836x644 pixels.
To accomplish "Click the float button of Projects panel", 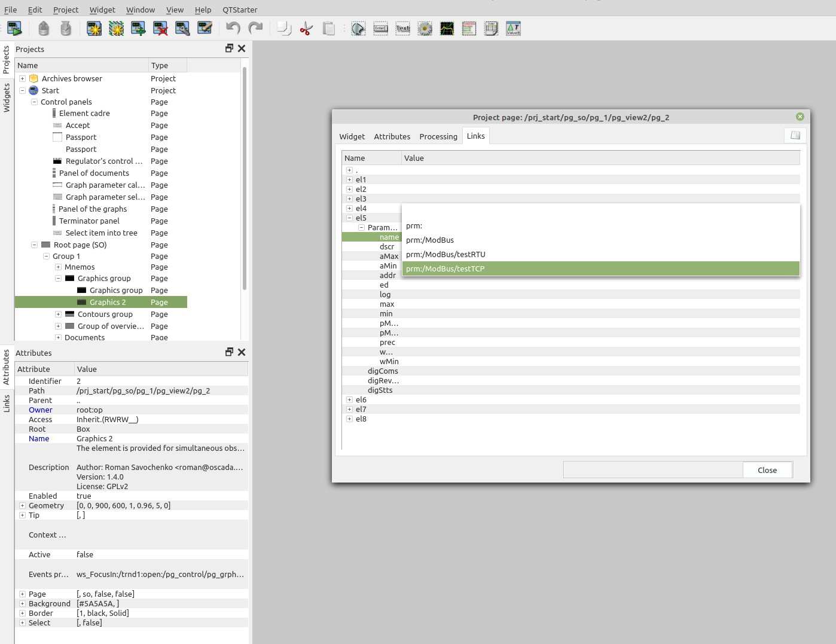I will click(x=229, y=48).
